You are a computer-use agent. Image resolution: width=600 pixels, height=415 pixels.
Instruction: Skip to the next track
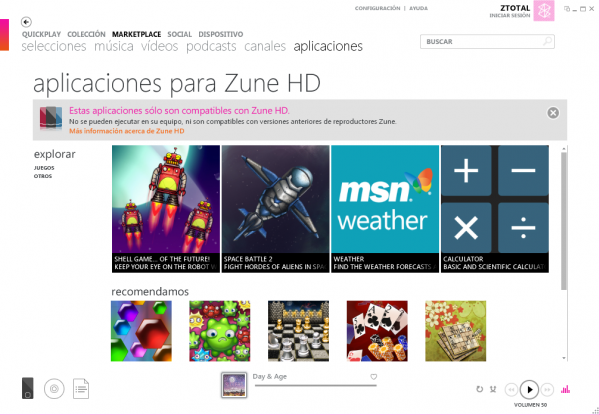(548, 390)
